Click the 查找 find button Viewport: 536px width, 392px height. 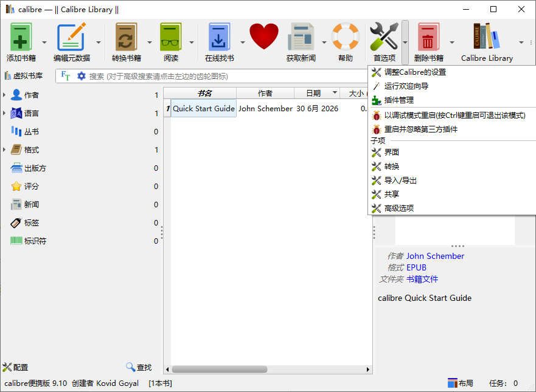coord(139,368)
